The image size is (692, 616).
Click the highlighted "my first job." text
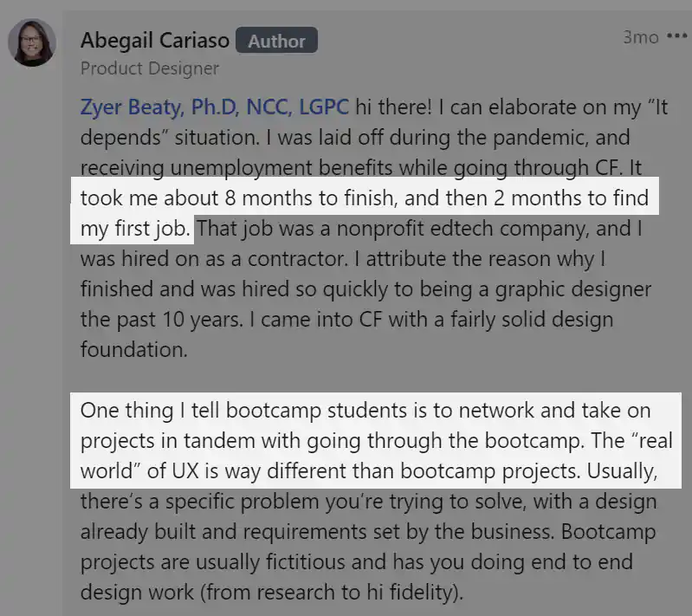pyautogui.click(x=135, y=229)
